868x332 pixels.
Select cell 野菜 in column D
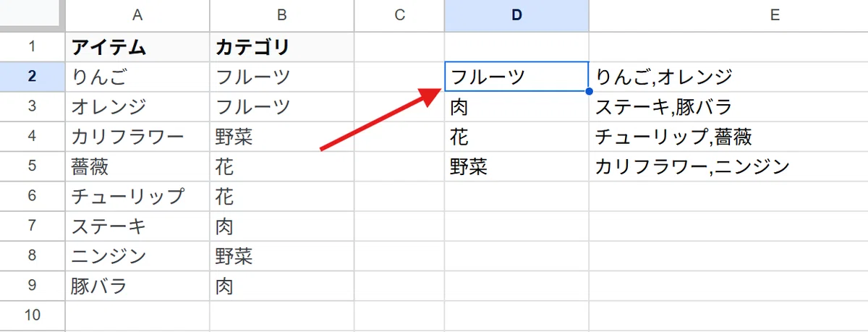[x=516, y=166]
